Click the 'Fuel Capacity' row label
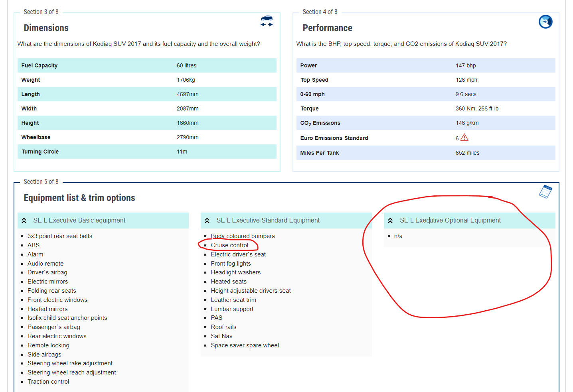Viewport: 573px width, 392px height. [x=40, y=65]
